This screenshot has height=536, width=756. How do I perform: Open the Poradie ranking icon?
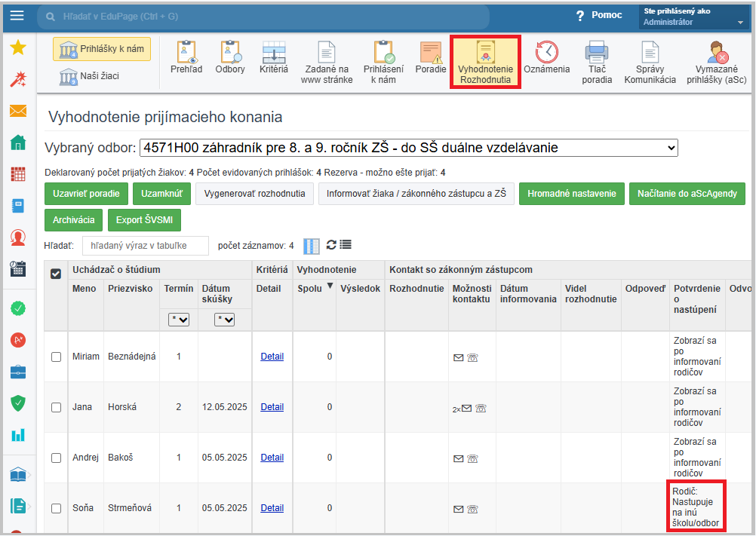coord(431,57)
